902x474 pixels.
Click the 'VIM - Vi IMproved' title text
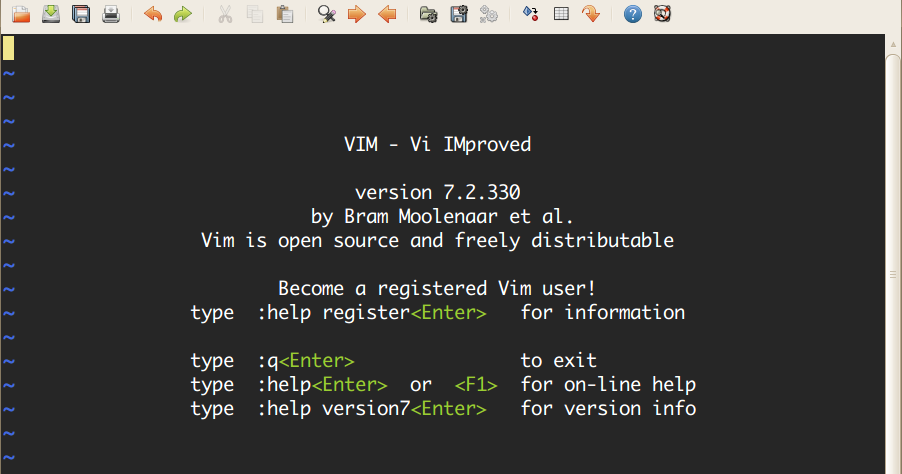point(437,144)
